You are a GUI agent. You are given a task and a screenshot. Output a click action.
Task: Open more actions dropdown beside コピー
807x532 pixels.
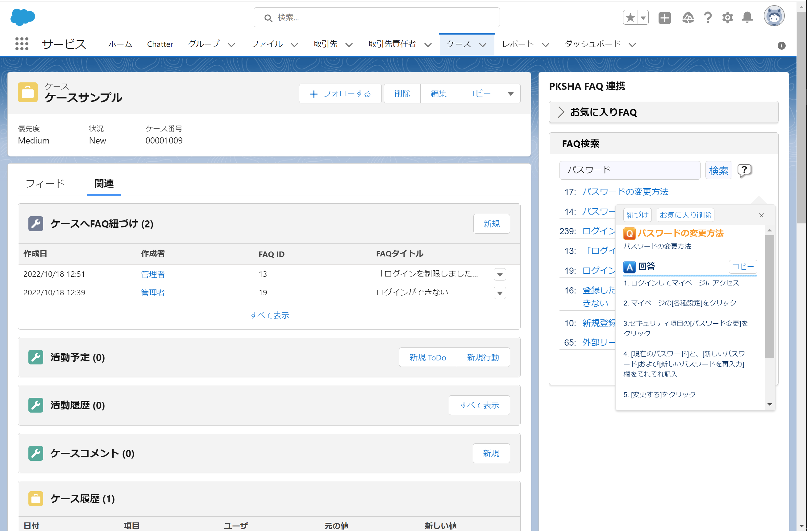point(510,94)
